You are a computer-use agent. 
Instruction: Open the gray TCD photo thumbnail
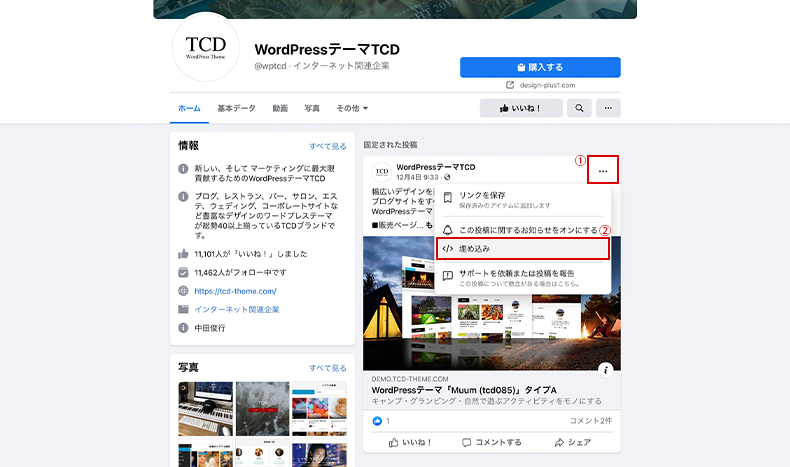(x=262, y=409)
